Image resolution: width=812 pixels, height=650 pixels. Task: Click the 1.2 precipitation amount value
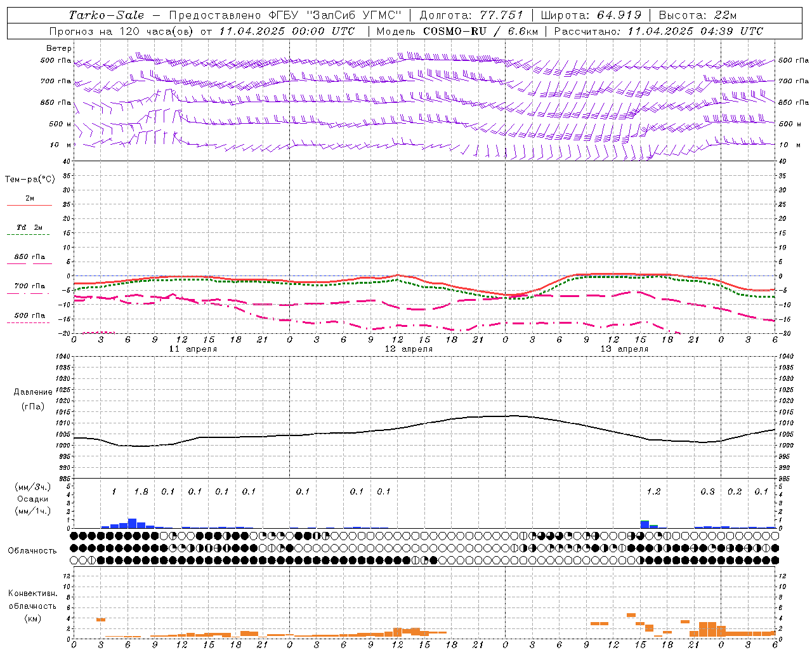653,492
